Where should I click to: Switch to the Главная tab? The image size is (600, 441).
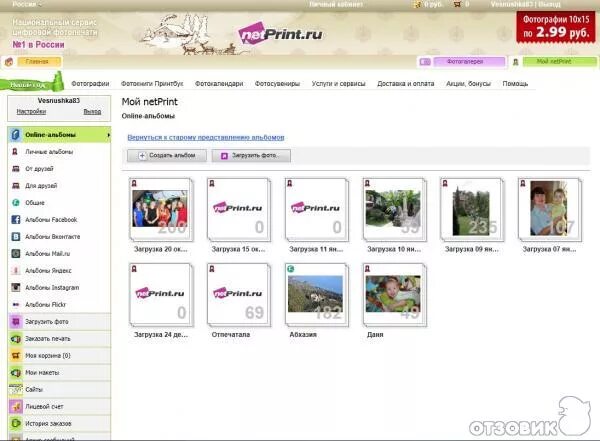(x=39, y=62)
